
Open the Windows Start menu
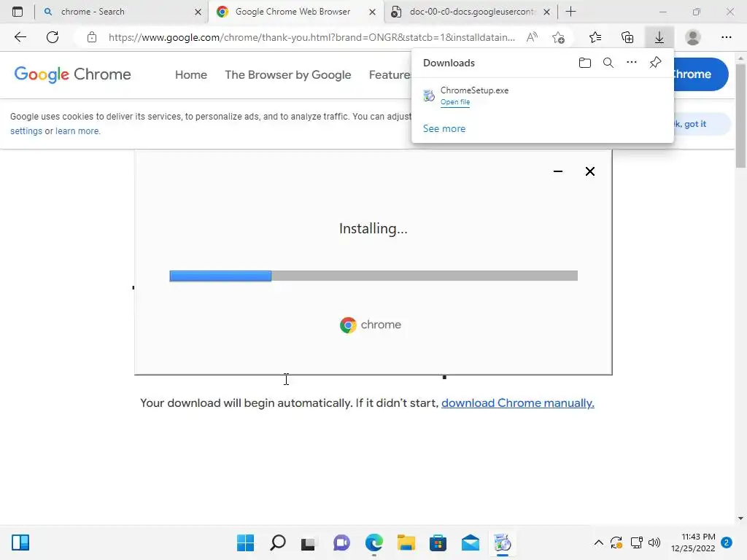click(245, 542)
